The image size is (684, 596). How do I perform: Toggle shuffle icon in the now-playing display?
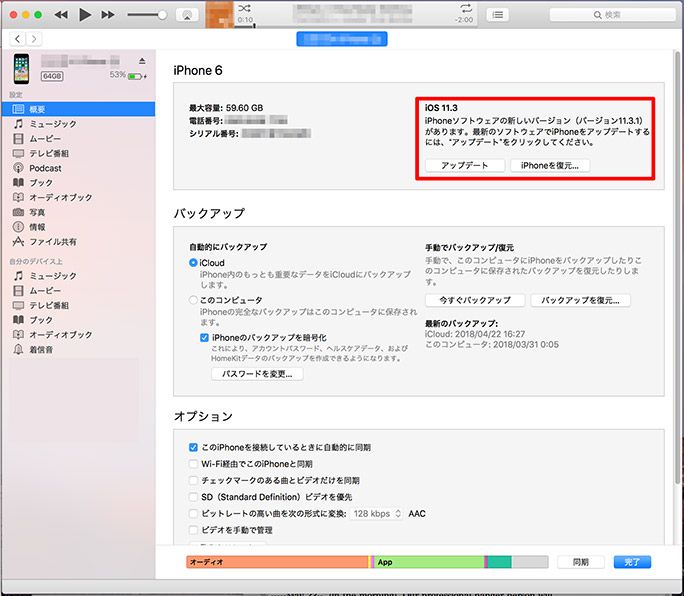point(244,8)
